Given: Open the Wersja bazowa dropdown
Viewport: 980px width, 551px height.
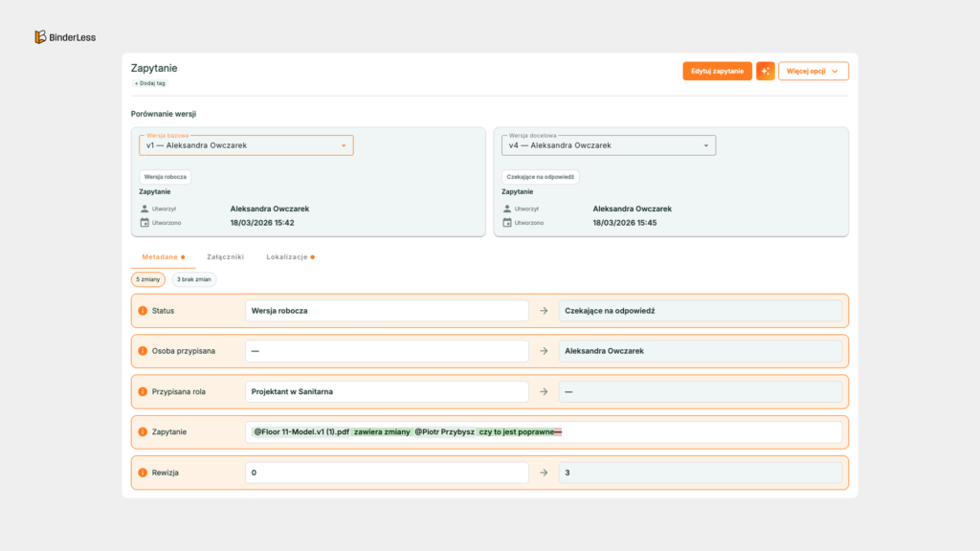Looking at the screenshot, I should click(x=246, y=145).
